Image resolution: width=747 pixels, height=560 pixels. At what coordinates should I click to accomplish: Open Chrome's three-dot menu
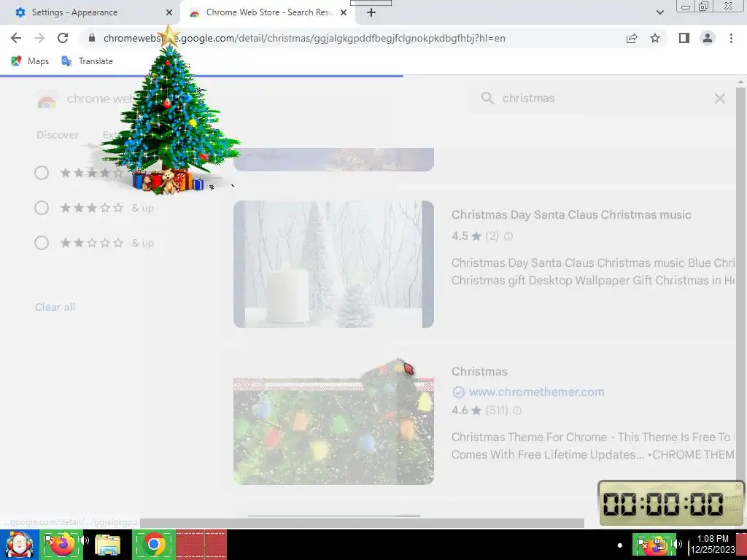[731, 38]
